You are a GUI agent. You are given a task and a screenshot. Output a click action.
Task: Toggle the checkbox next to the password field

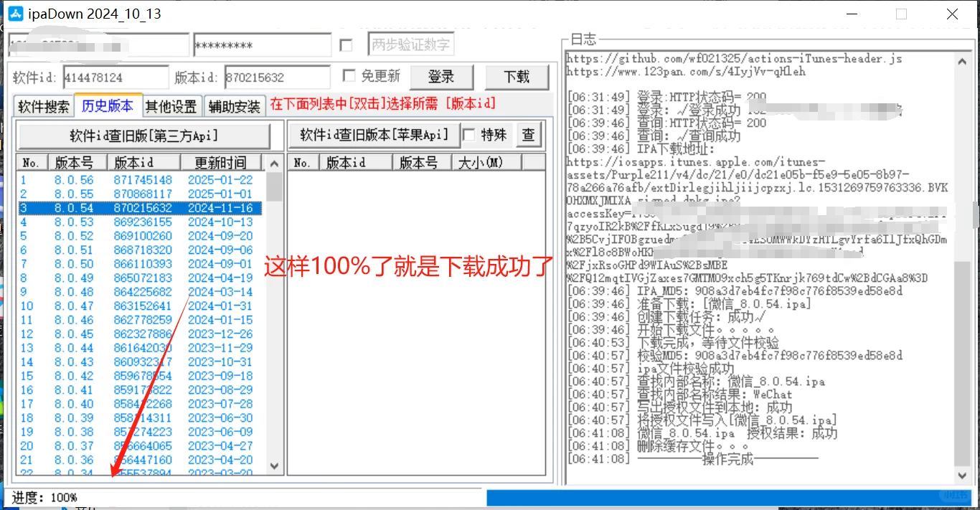coord(347,44)
